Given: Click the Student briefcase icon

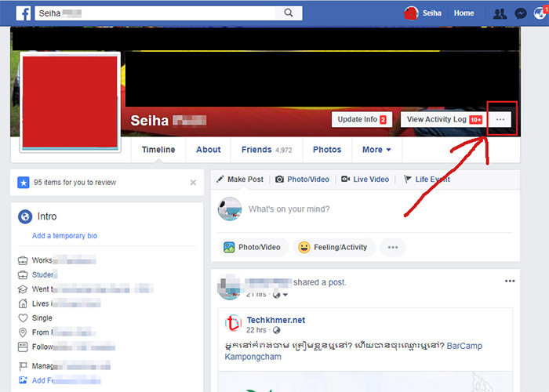Looking at the screenshot, I should click(23, 274).
